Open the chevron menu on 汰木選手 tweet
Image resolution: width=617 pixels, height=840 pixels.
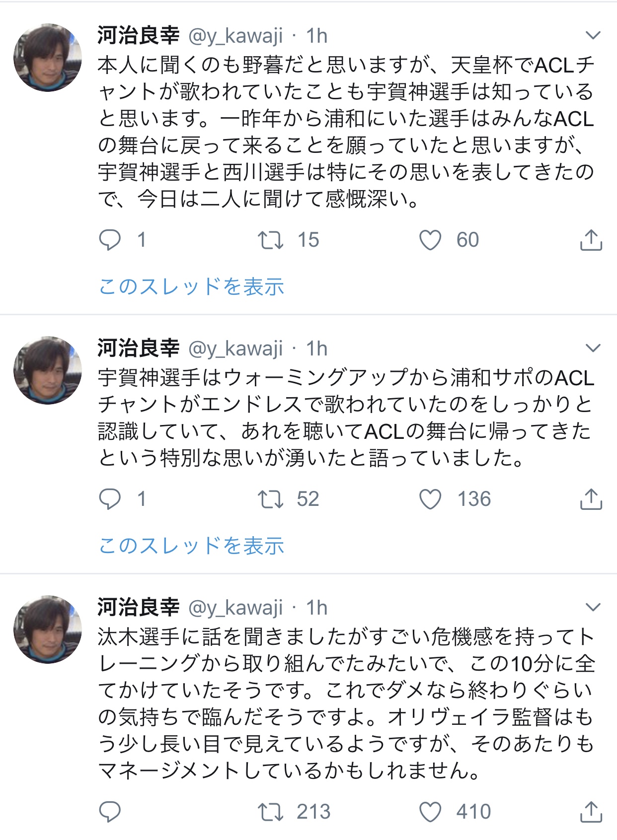(x=593, y=607)
